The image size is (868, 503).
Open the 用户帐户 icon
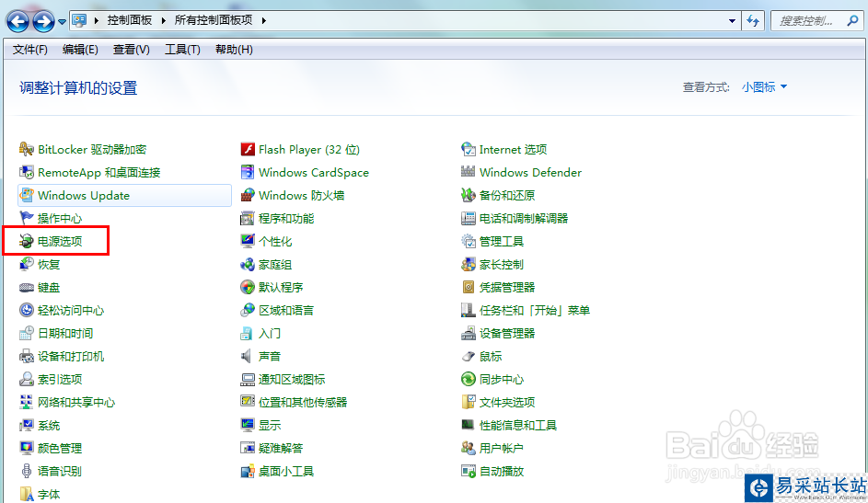pyautogui.click(x=469, y=448)
